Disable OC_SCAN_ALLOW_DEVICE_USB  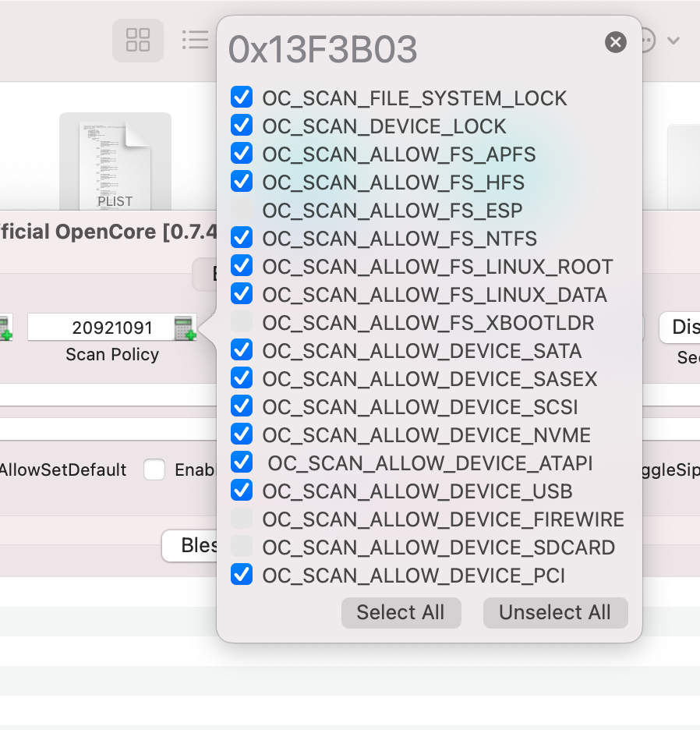click(x=242, y=490)
